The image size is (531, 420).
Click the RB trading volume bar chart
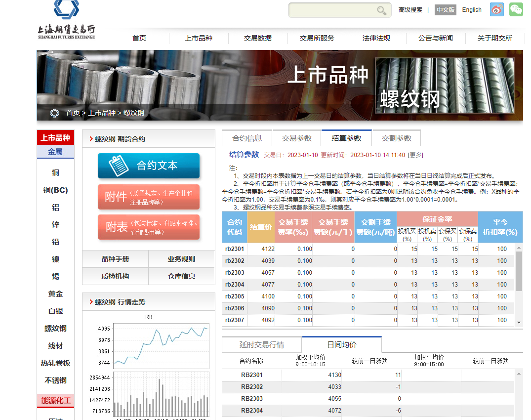point(161,394)
